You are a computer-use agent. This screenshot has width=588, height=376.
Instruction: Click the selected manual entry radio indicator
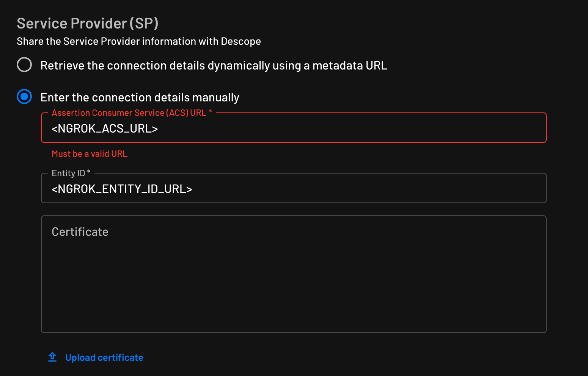[24, 97]
